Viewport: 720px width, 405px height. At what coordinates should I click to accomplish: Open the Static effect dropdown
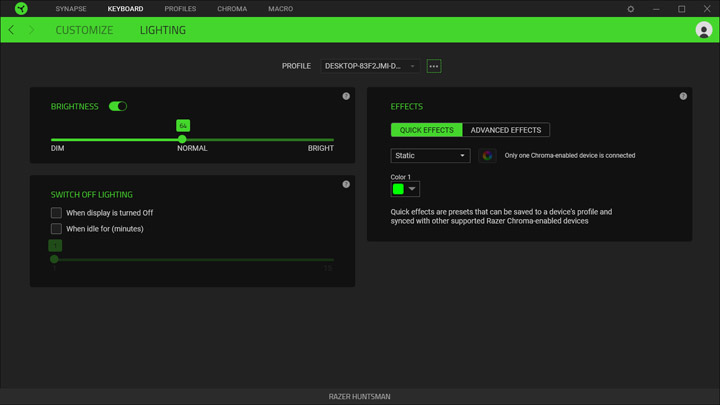(430, 156)
